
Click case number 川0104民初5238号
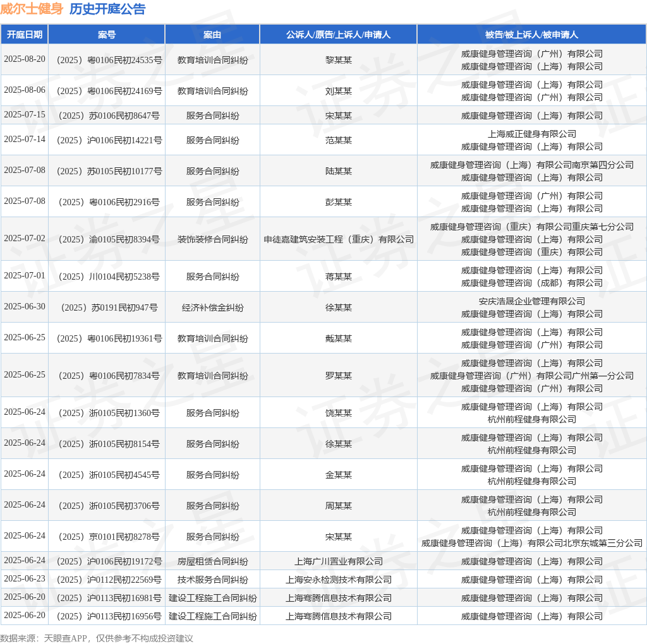pyautogui.click(x=109, y=277)
